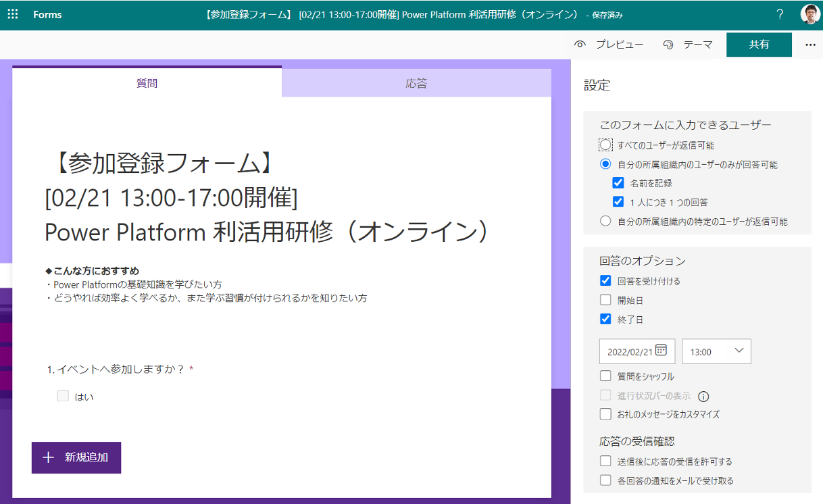
Task: Click the 共有 share button
Action: tap(758, 45)
